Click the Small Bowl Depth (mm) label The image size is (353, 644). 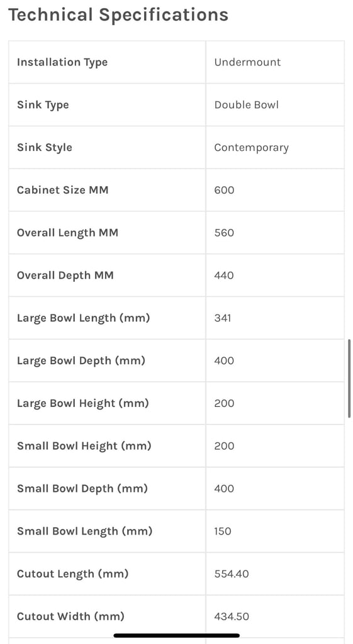point(82,489)
